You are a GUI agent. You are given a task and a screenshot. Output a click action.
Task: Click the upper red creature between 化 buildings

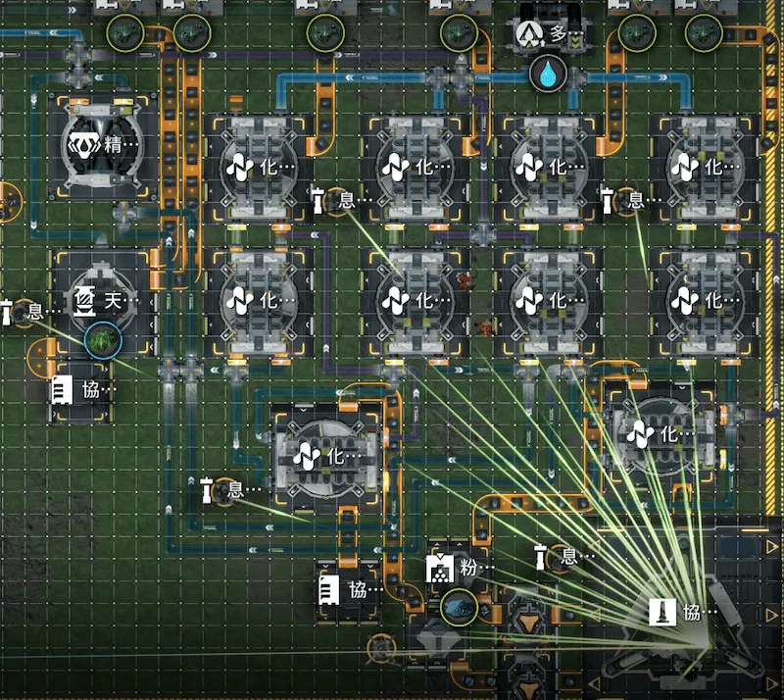tap(465, 280)
